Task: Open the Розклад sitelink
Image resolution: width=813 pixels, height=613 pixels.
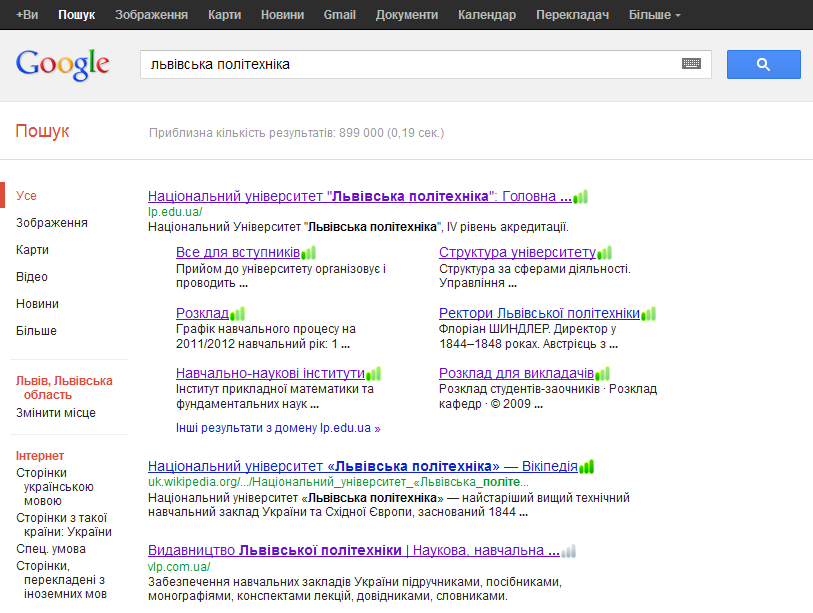Action: pos(202,313)
